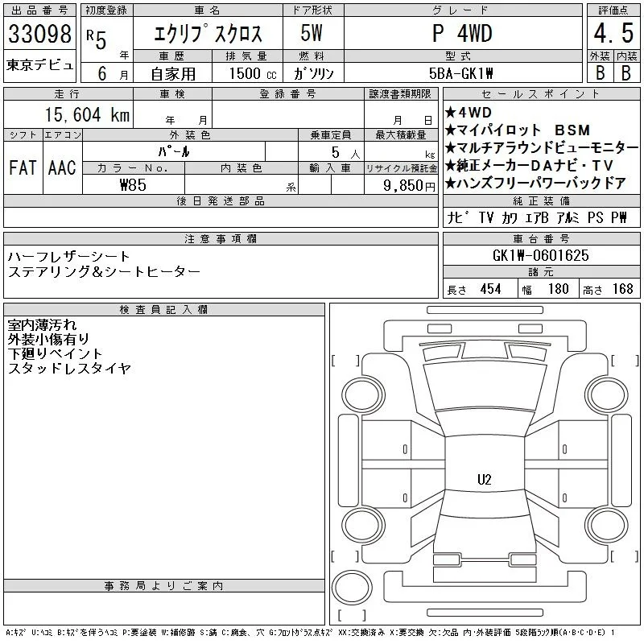Select the inspector remark 外装小傷有り
The height and width of the screenshot is (644, 644).
click(x=48, y=339)
